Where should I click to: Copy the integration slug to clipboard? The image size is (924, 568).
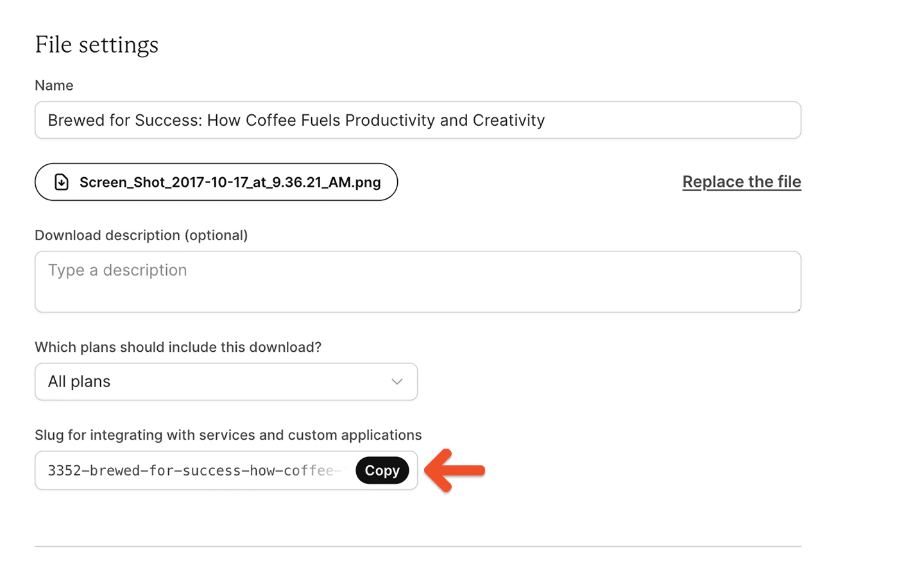(x=382, y=470)
